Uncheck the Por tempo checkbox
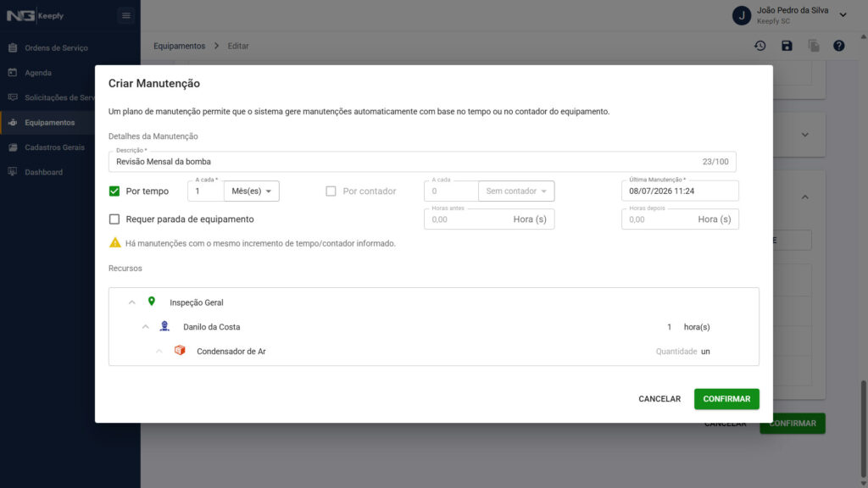This screenshot has width=868, height=488. 114,191
